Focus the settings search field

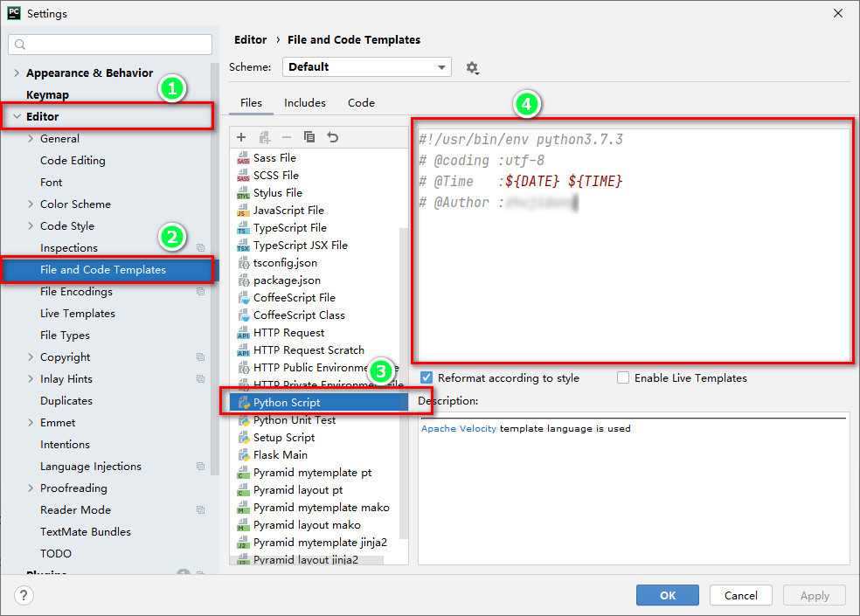coord(110,45)
